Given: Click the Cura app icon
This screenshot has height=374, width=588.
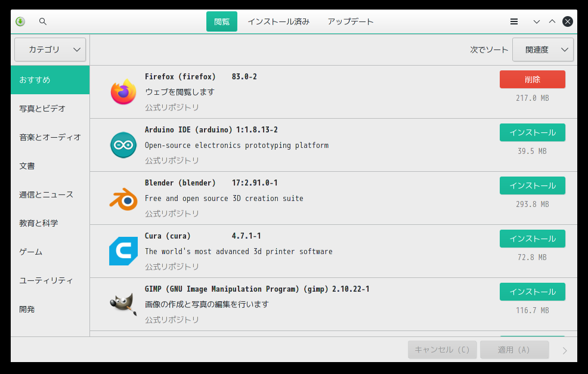Looking at the screenshot, I should coord(123,251).
